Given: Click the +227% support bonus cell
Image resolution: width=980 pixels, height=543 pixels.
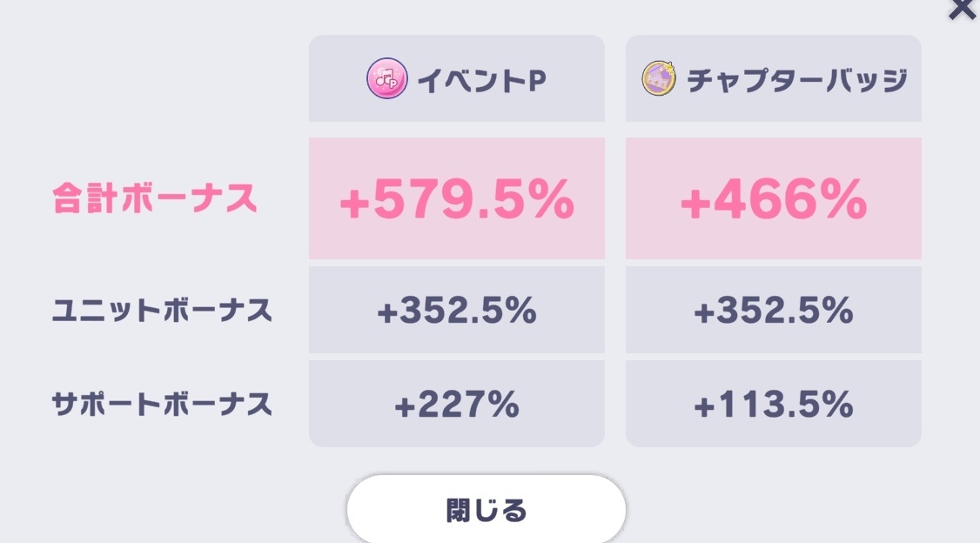Looking at the screenshot, I should (457, 404).
